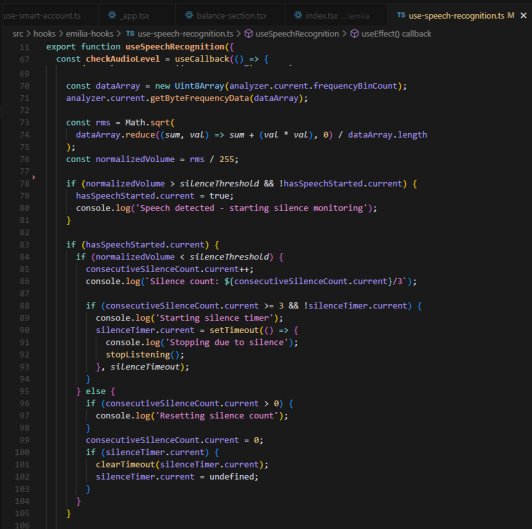The image size is (532, 529).
Task: Click the React icon on index.tsx tab
Action: [x=298, y=15]
